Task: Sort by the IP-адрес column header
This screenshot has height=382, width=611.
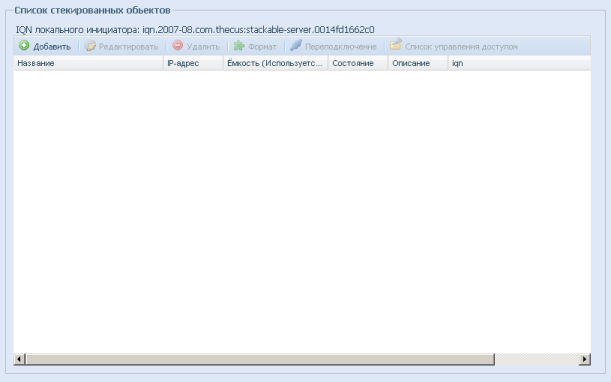Action: [x=193, y=63]
